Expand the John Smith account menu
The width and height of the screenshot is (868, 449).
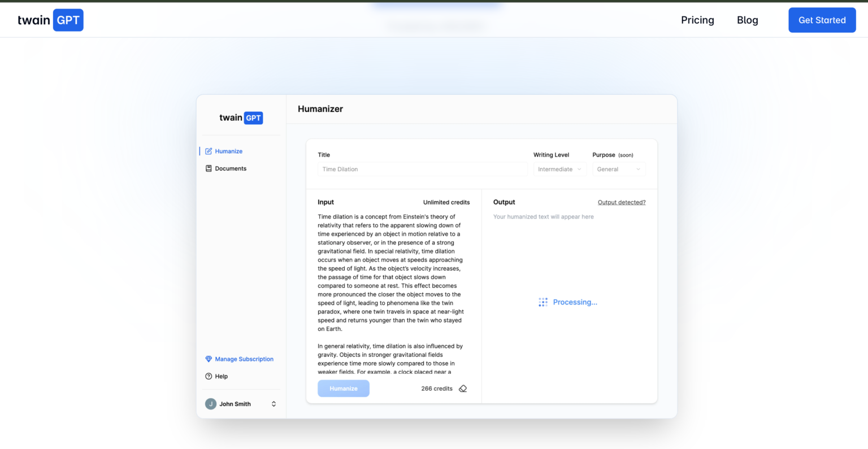[x=274, y=403]
